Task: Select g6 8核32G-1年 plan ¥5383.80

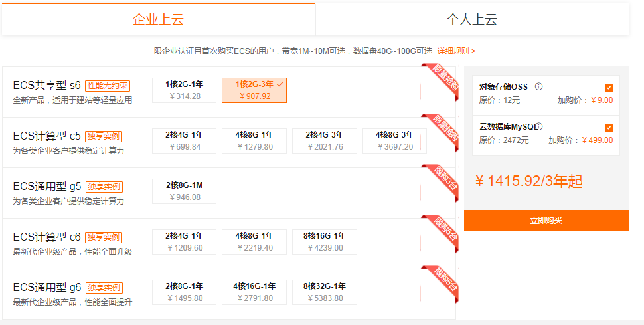Action: click(325, 292)
